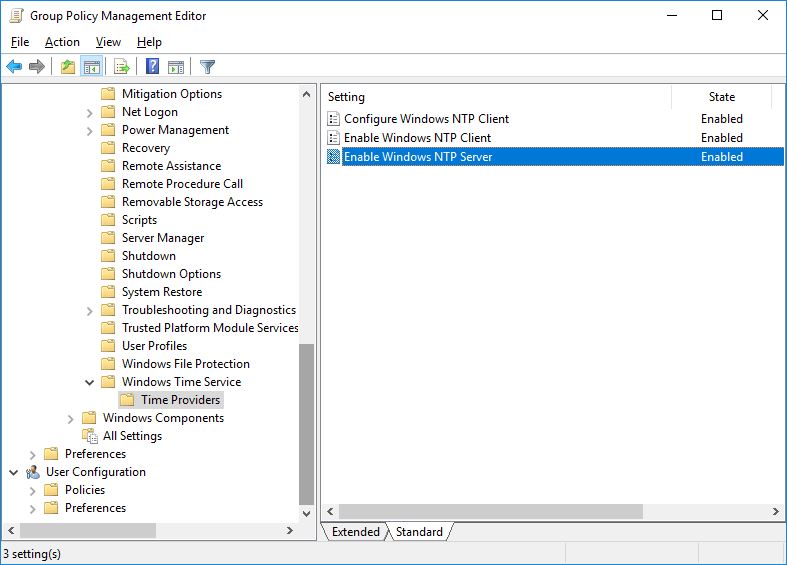787x565 pixels.
Task: Select the Configure Windows NTP Client setting
Action: tap(426, 119)
